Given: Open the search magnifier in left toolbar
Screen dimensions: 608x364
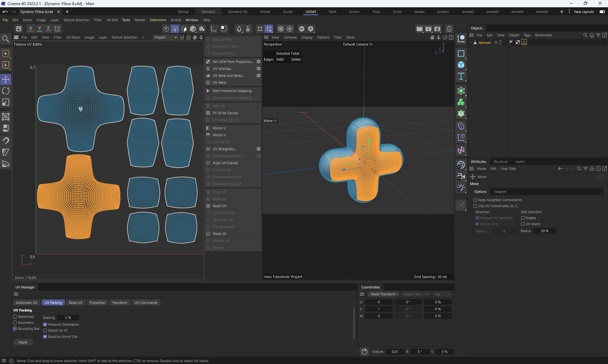Looking at the screenshot, I should point(5,39).
